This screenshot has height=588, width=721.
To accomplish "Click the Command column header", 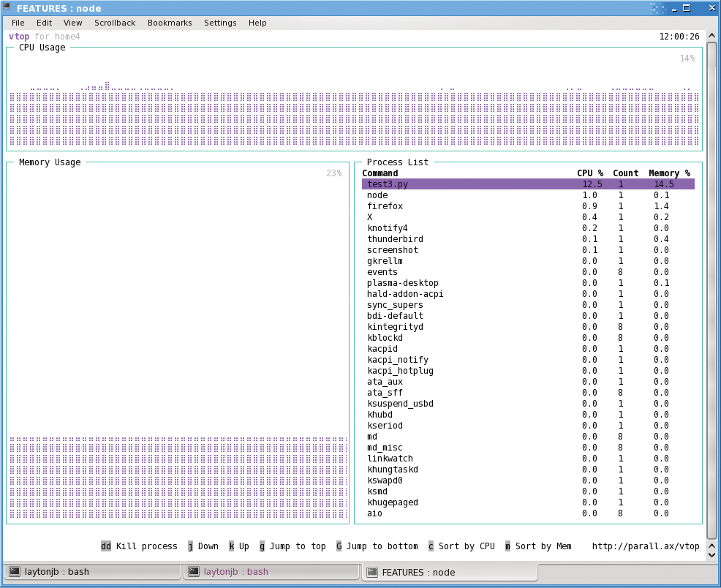I will click(380, 173).
